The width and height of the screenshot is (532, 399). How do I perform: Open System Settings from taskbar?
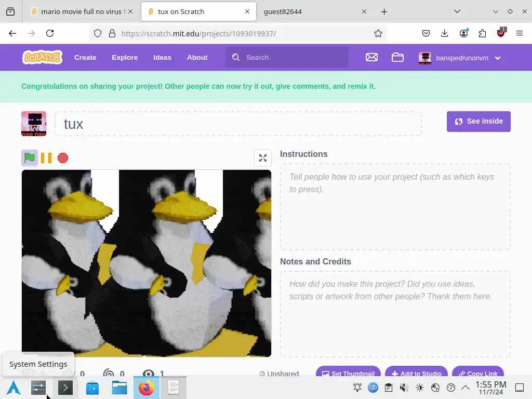(x=38, y=388)
